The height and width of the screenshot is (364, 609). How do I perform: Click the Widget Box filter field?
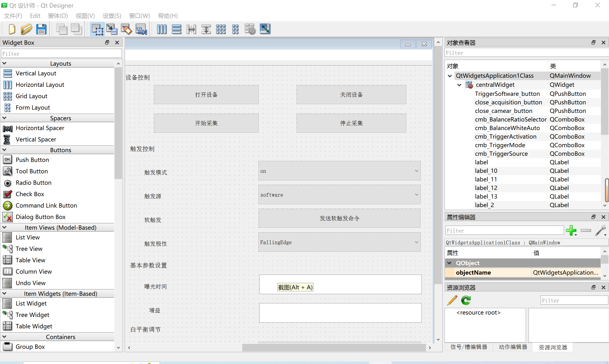61,53
